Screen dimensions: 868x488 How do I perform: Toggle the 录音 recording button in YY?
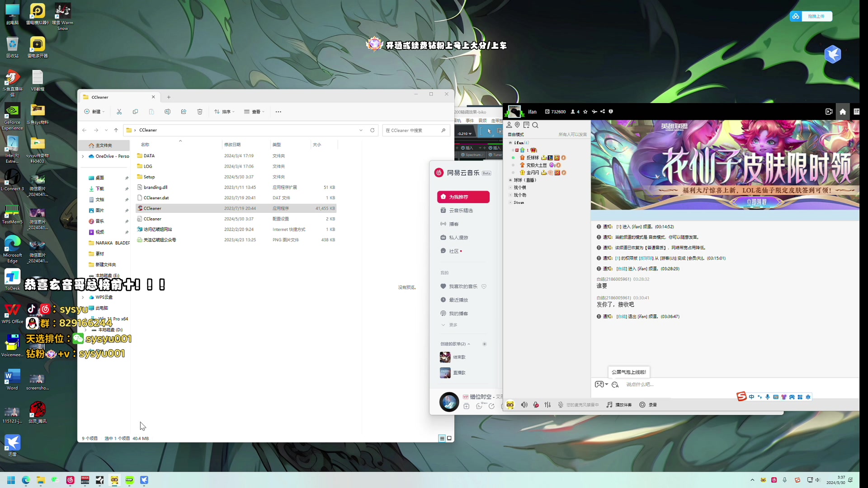648,405
